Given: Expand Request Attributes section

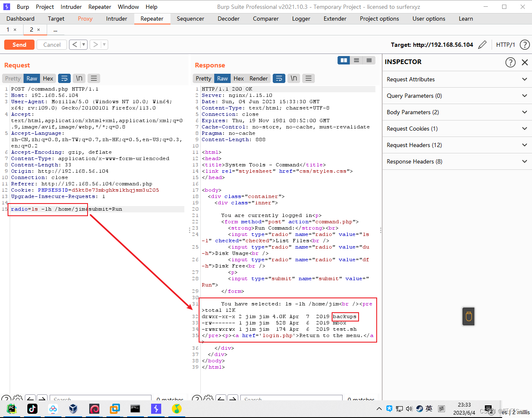Looking at the screenshot, I should coord(457,79).
